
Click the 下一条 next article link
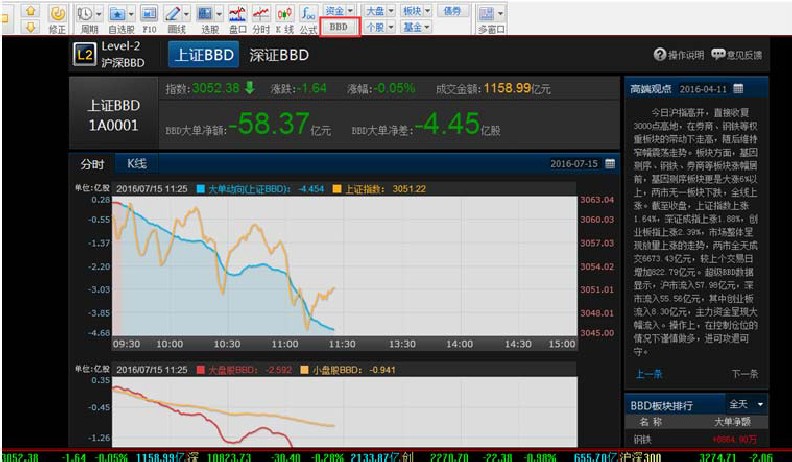(x=744, y=374)
